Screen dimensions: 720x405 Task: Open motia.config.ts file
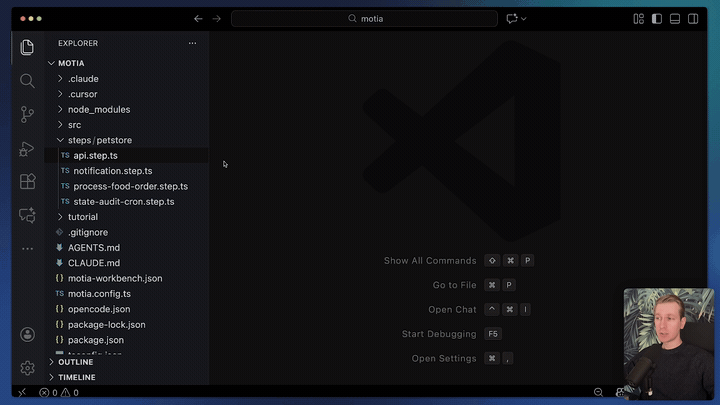point(99,294)
